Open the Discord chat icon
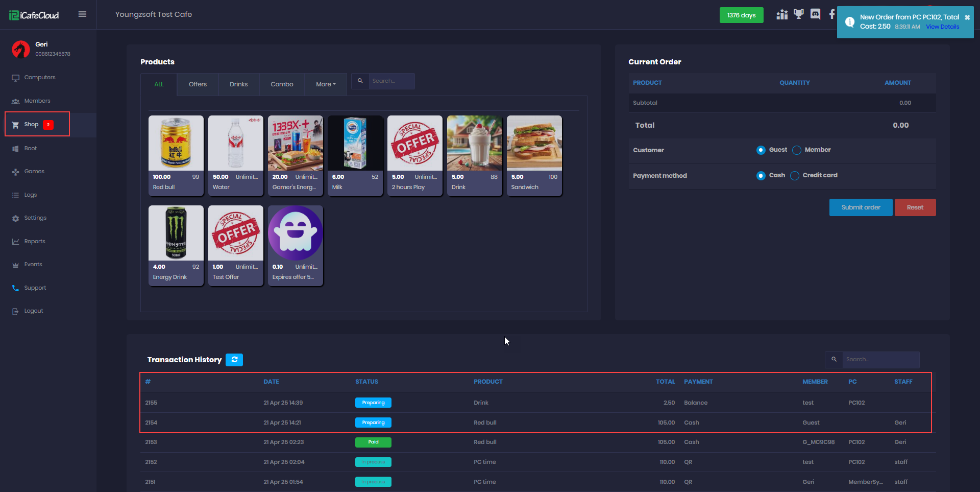980x492 pixels. [815, 15]
